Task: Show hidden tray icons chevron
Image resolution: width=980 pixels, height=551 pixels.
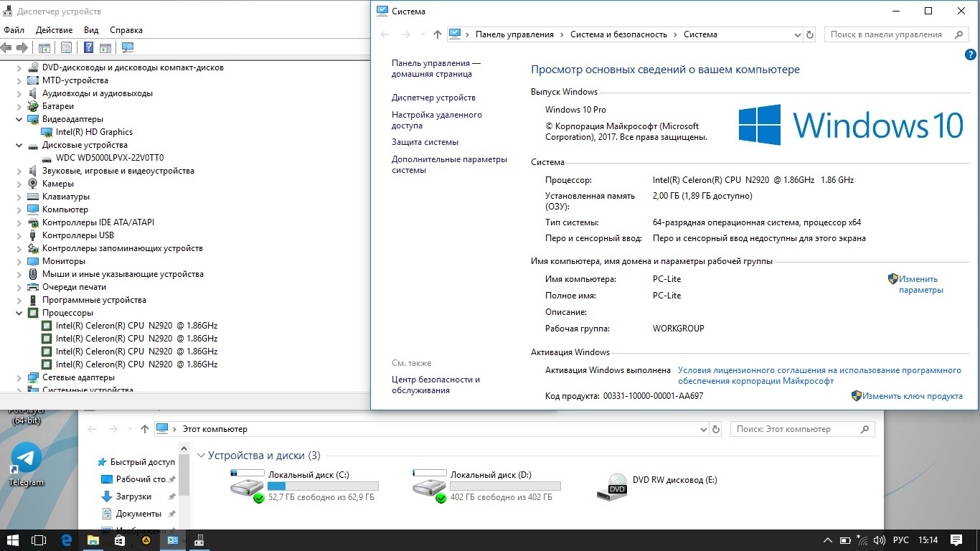Action: (x=827, y=540)
